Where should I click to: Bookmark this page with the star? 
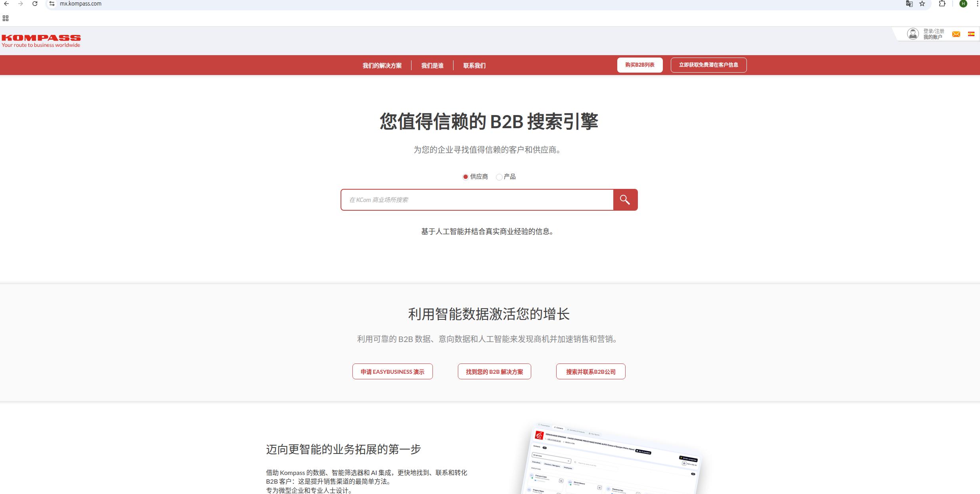922,4
